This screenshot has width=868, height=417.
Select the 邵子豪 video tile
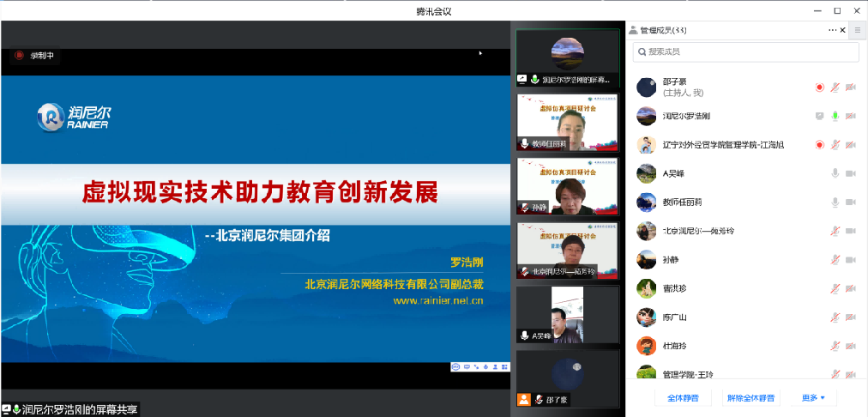[568, 379]
